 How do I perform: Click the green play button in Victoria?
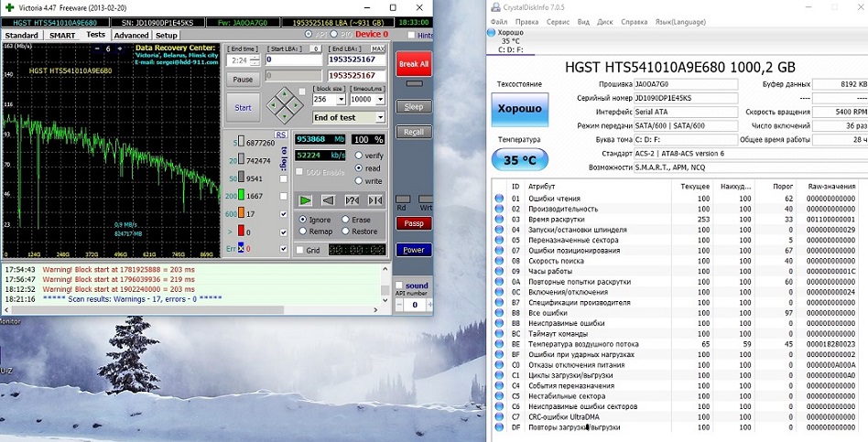(x=306, y=200)
